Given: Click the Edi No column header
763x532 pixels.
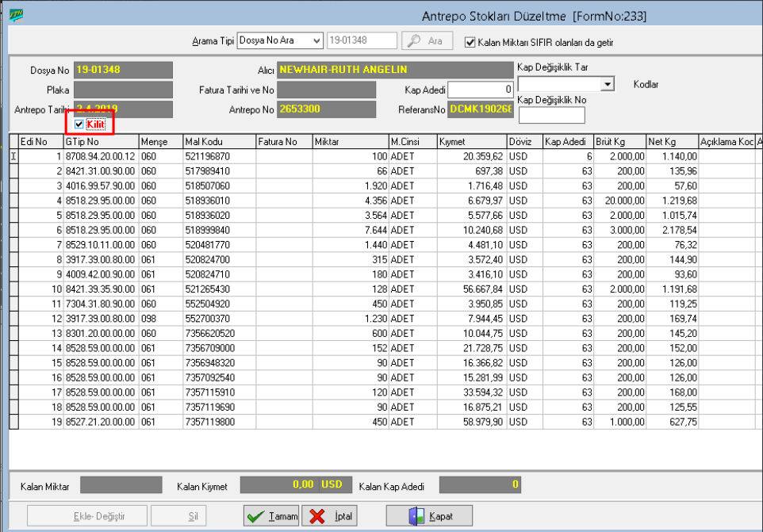Looking at the screenshot, I should (x=41, y=142).
